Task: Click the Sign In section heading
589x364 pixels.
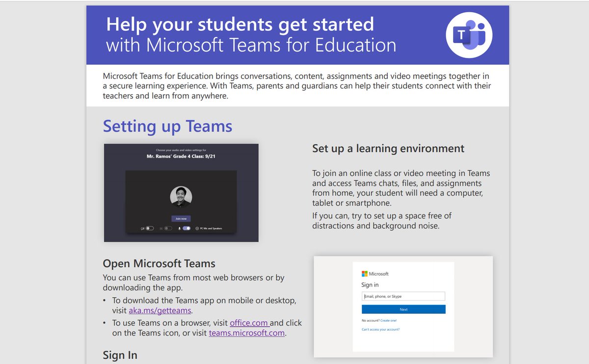Action: pyautogui.click(x=120, y=355)
